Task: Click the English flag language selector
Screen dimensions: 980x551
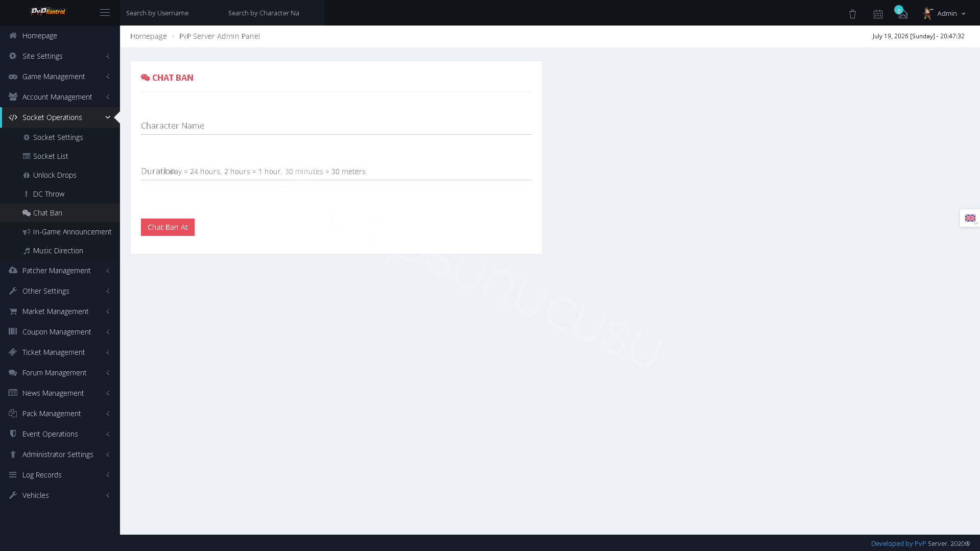Action: click(x=970, y=218)
